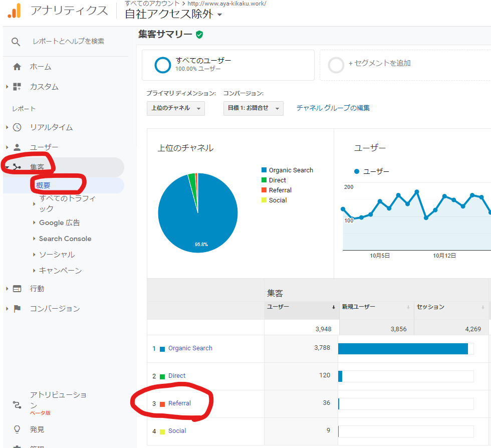Screen dimensions: 491x448
Task: Click the Google Analytics logo icon
Action: click(x=14, y=11)
